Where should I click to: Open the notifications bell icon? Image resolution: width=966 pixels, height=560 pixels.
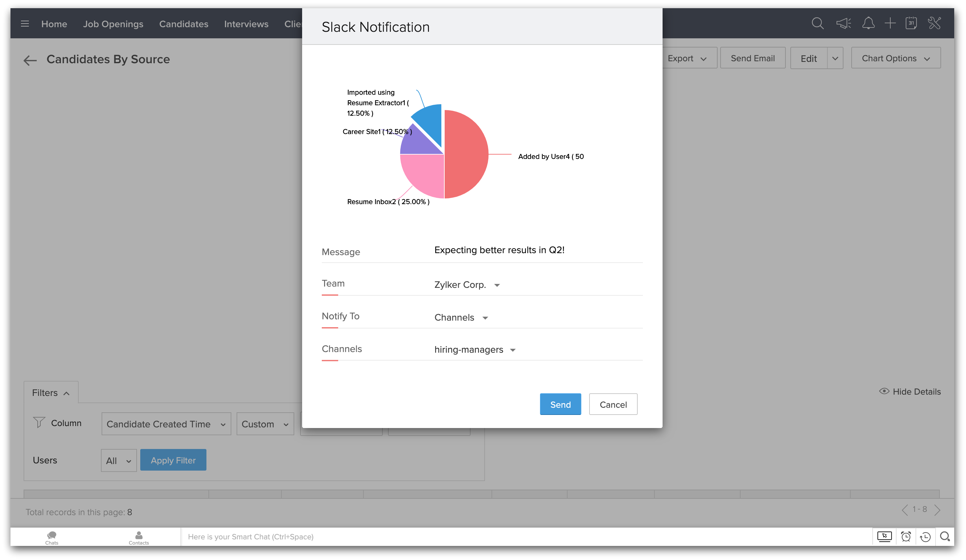[868, 23]
